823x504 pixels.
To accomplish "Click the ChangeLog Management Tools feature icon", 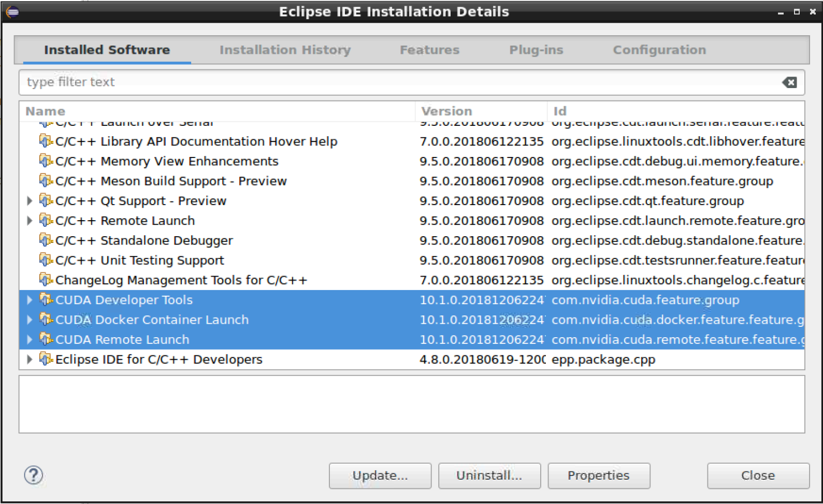I will pyautogui.click(x=46, y=280).
